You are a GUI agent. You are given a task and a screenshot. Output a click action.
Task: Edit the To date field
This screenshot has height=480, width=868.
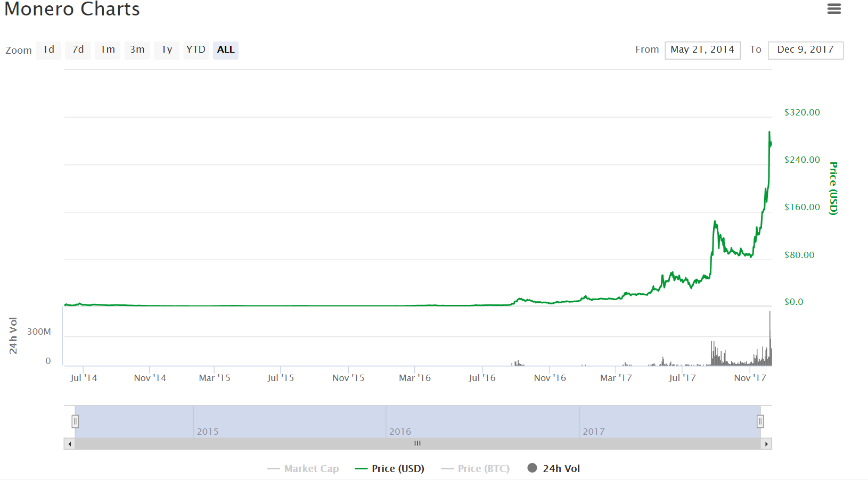point(806,50)
